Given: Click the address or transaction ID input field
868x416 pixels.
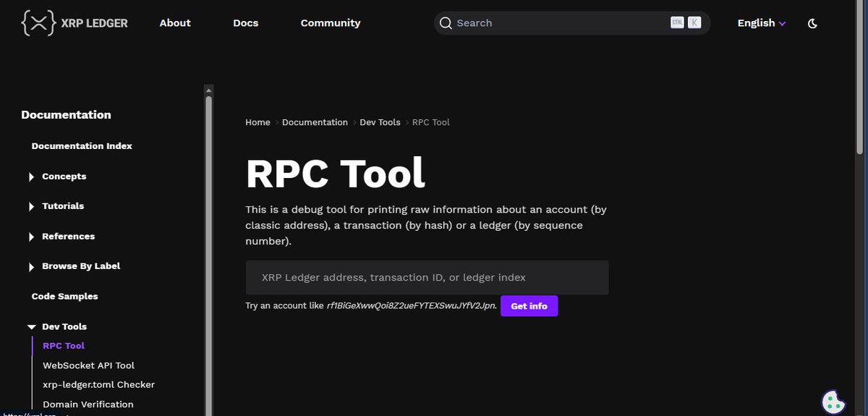Looking at the screenshot, I should click(x=427, y=278).
